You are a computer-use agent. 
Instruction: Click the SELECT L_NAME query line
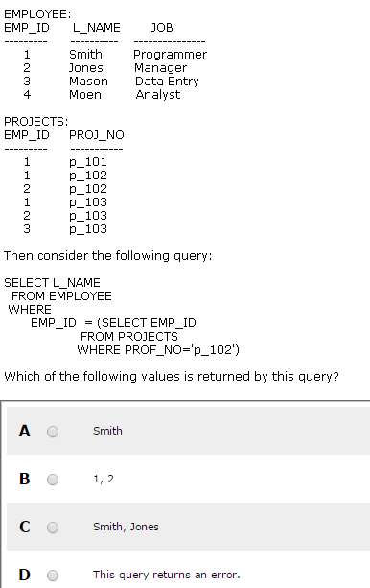click(x=52, y=283)
